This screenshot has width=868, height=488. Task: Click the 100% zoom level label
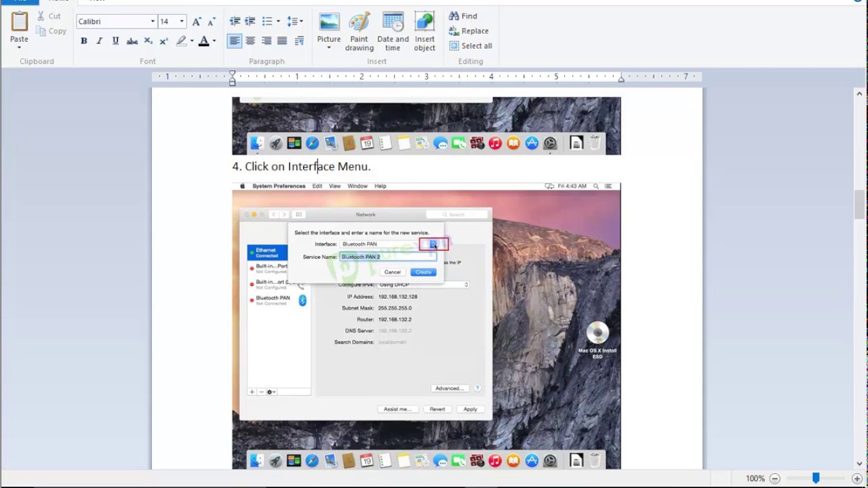point(755,479)
